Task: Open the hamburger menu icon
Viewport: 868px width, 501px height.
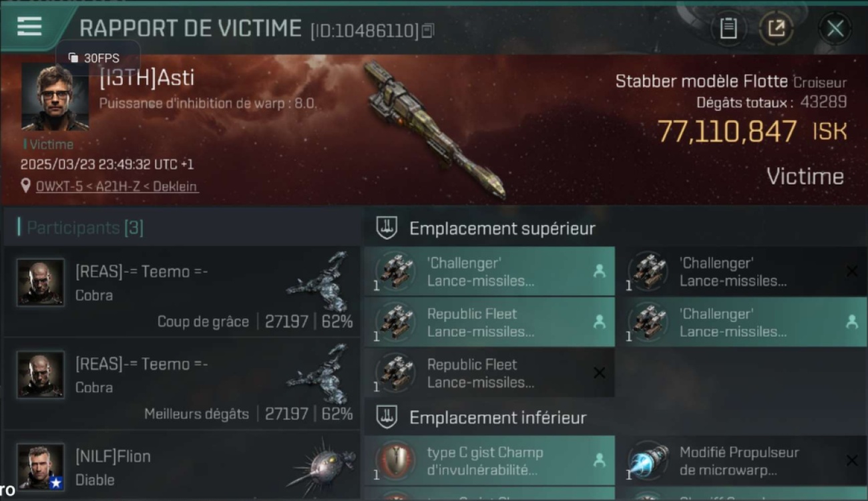Action: pos(29,27)
